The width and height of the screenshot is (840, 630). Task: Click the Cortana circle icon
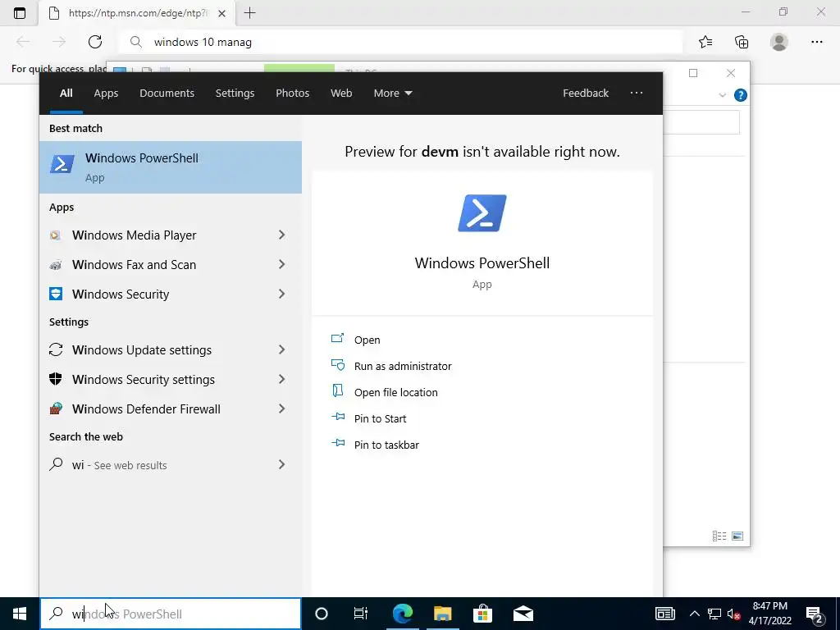click(x=322, y=614)
